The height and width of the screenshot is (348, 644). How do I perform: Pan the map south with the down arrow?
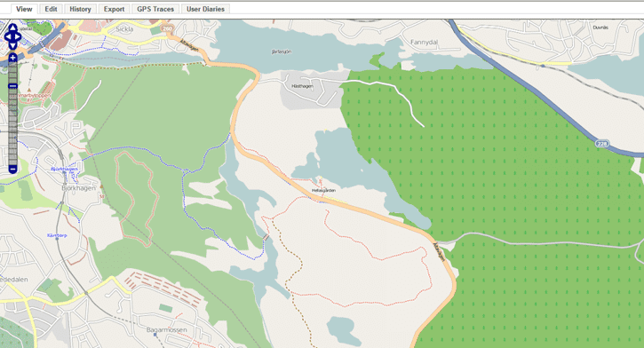12,45
